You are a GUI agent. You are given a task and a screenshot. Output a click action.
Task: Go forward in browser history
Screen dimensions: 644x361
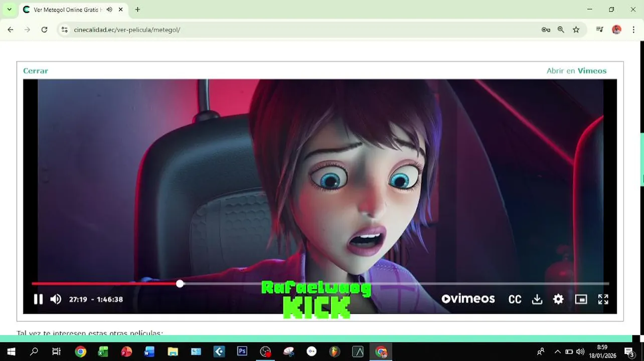28,30
